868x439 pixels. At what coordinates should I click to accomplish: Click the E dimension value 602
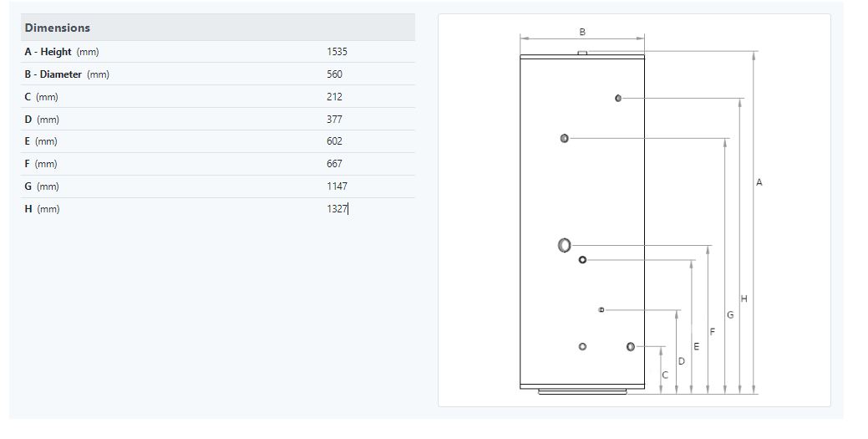point(334,141)
